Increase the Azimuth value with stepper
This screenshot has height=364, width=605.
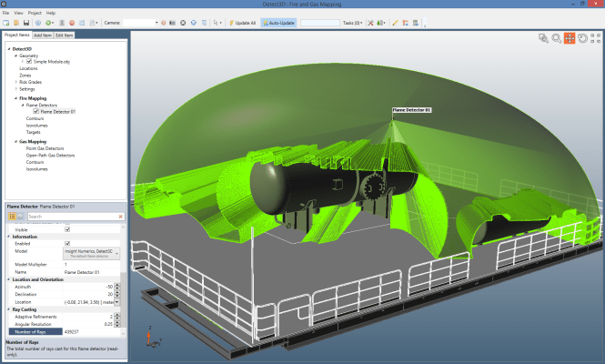pos(118,284)
